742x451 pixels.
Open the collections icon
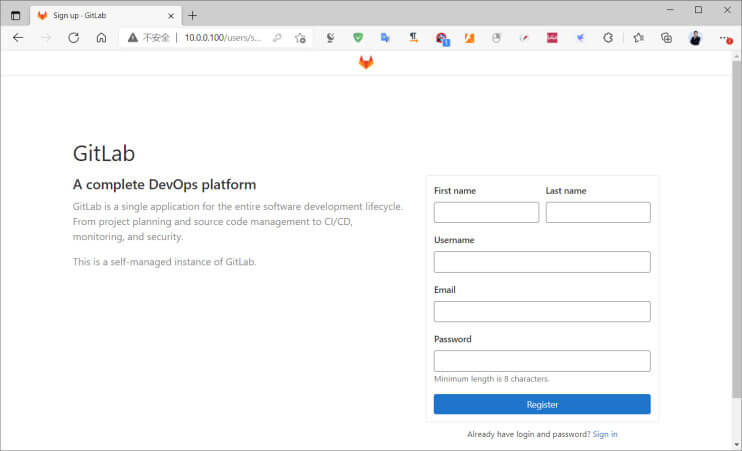click(x=666, y=38)
